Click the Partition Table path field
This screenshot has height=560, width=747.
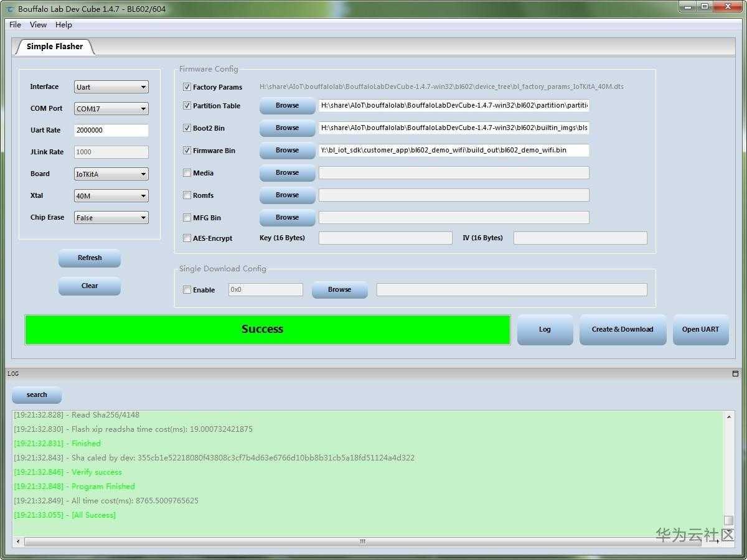(454, 106)
